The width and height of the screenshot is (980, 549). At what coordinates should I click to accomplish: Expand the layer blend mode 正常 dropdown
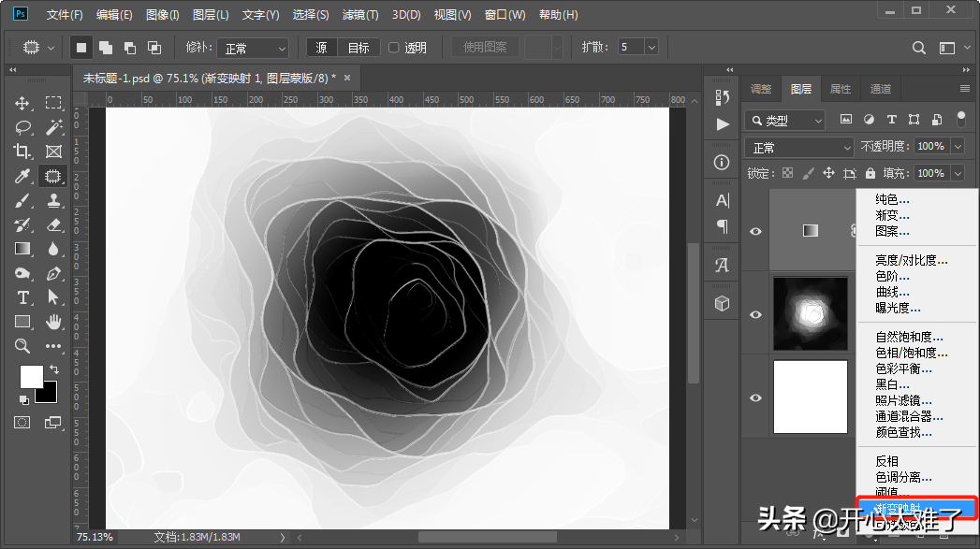[798, 148]
